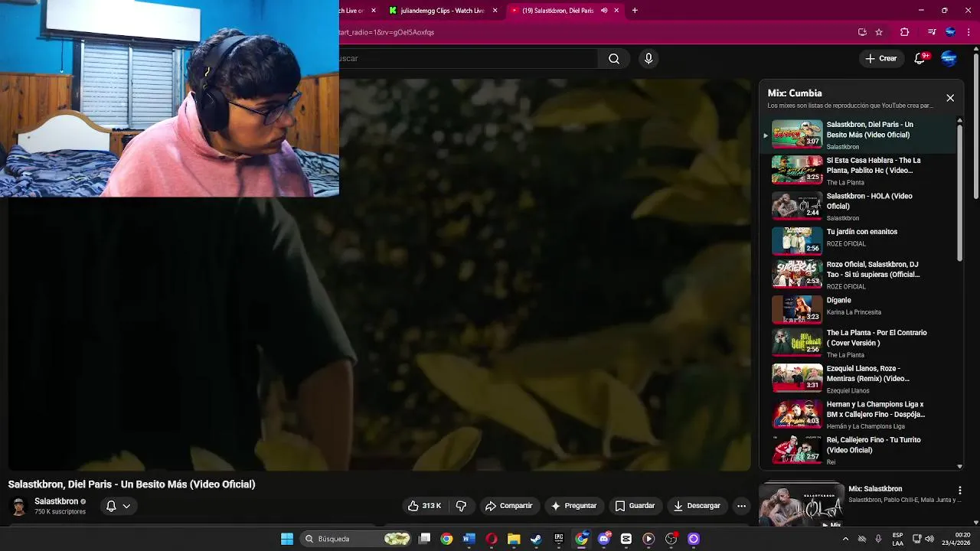Image resolution: width=980 pixels, height=551 pixels.
Task: Open the Salastkbron channel avatar
Action: (x=19, y=506)
